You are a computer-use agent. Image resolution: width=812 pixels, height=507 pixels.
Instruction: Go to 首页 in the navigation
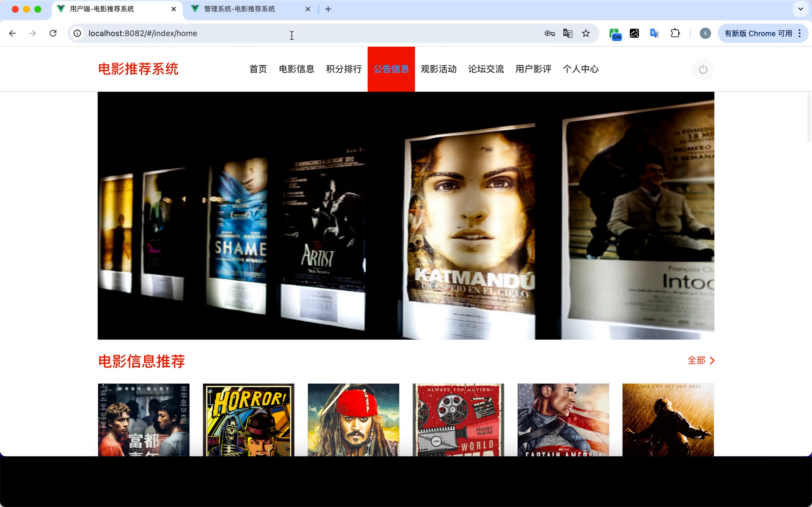258,69
